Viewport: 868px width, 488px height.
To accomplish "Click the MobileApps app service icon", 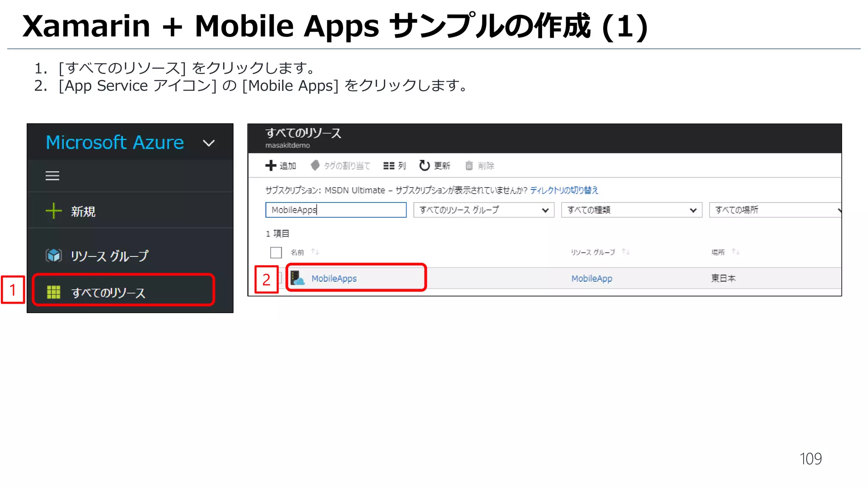I will pyautogui.click(x=298, y=278).
